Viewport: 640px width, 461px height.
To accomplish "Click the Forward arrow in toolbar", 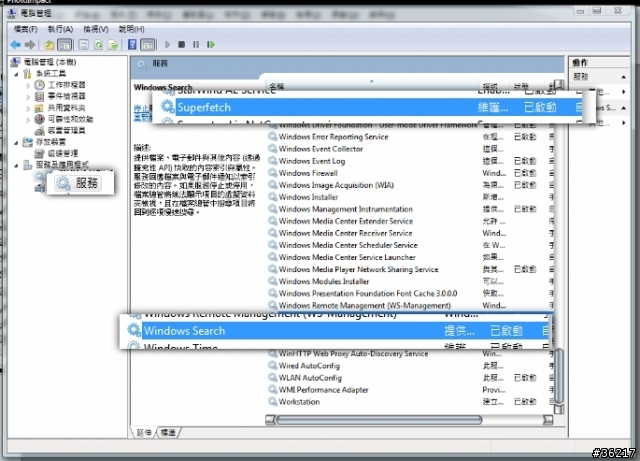I will click(x=30, y=45).
